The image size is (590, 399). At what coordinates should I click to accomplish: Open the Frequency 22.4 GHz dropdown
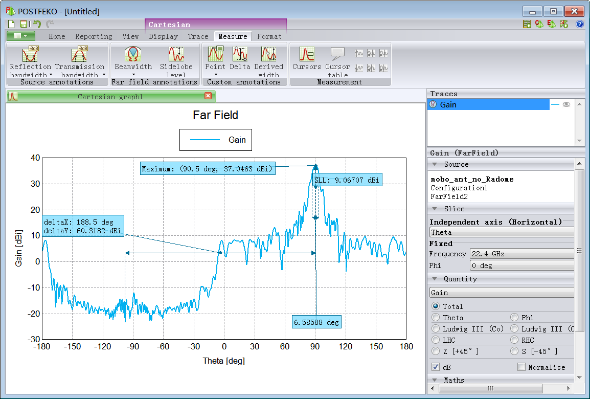(x=522, y=254)
